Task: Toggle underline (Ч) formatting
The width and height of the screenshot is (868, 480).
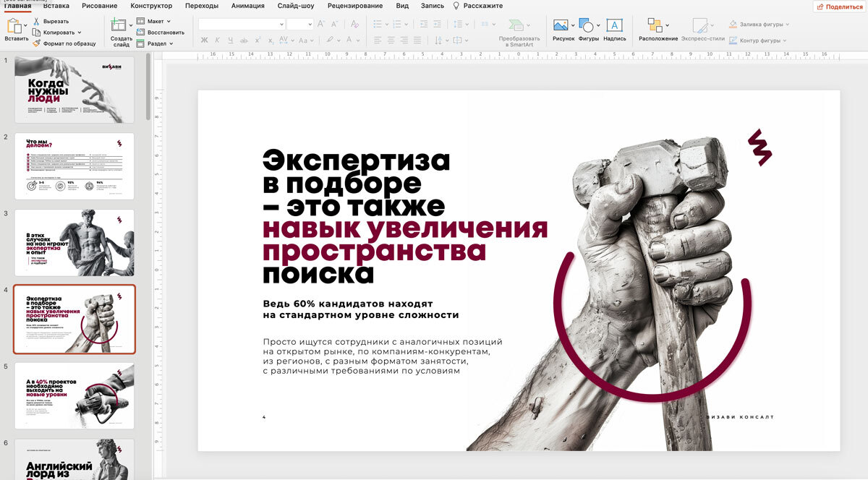Action: coord(230,40)
